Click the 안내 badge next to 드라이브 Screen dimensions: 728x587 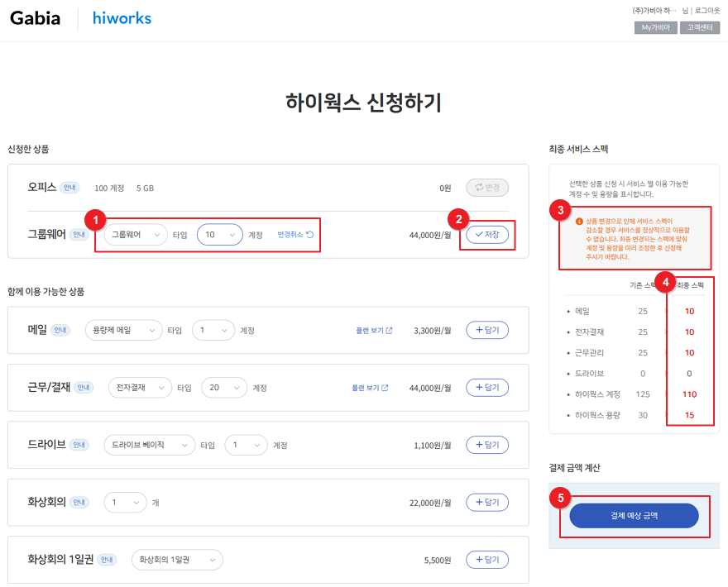tap(79, 445)
